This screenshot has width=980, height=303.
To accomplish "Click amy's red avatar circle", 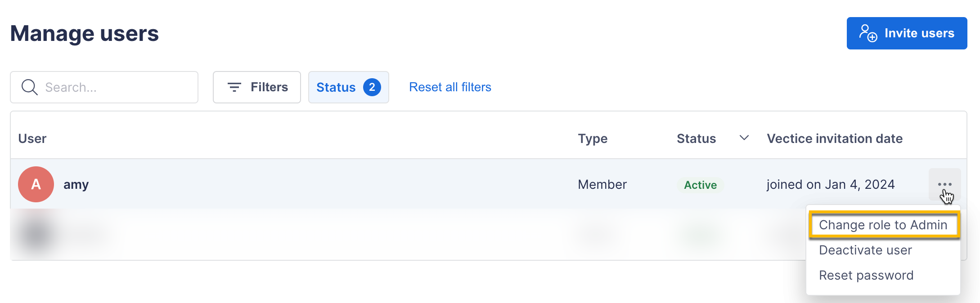I will point(36,184).
